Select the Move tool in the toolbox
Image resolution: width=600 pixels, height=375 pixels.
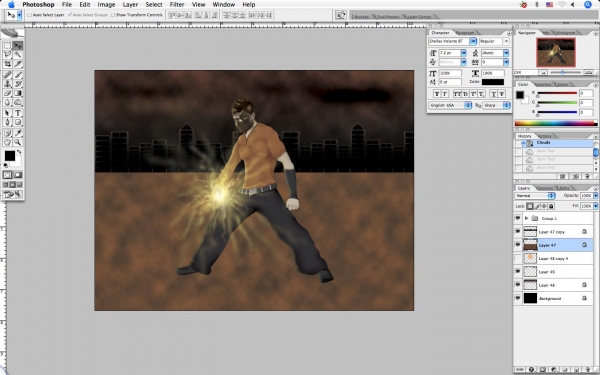pos(18,46)
